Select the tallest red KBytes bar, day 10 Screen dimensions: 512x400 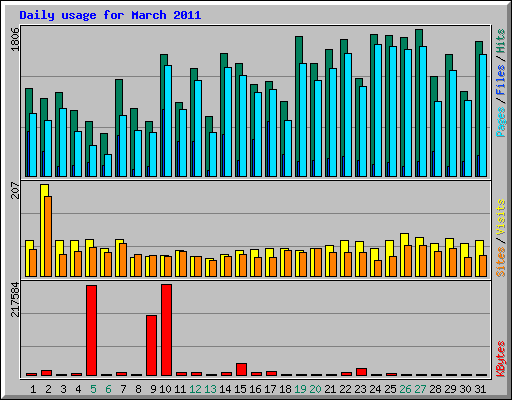click(167, 330)
